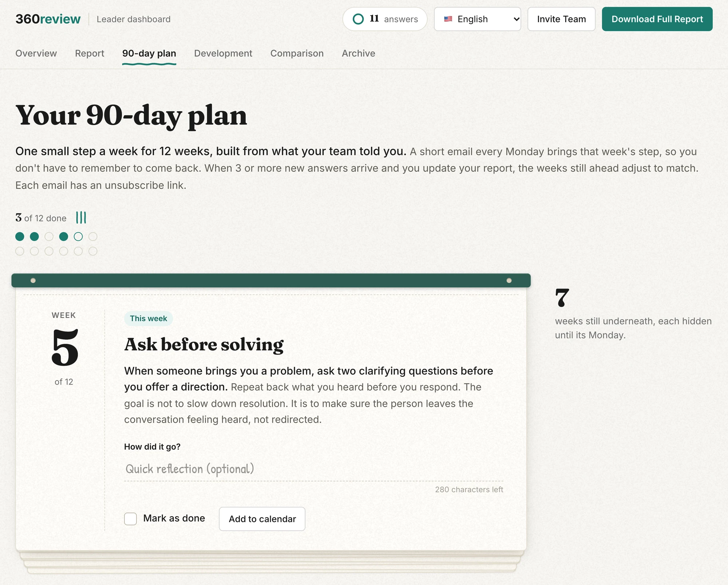Click the 3 of 12 done text
Screen dimensions: 728x585
pos(41,218)
